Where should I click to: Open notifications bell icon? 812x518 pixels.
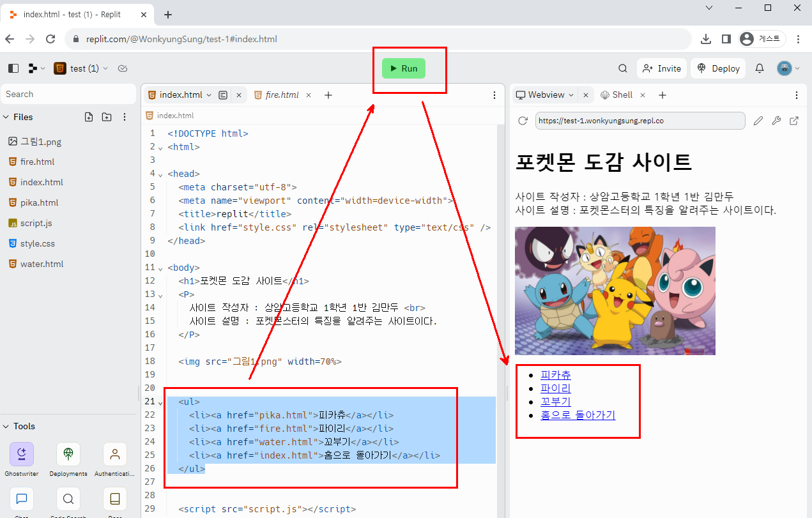(760, 68)
